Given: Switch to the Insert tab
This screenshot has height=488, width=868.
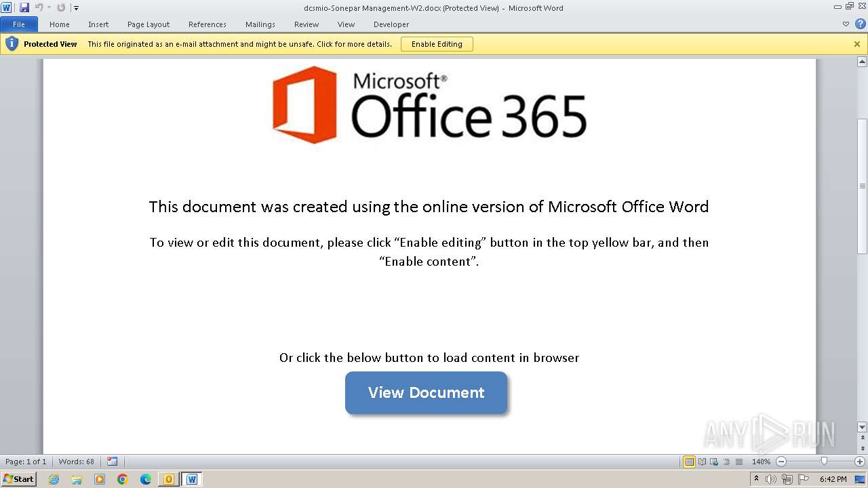Looking at the screenshot, I should point(98,24).
